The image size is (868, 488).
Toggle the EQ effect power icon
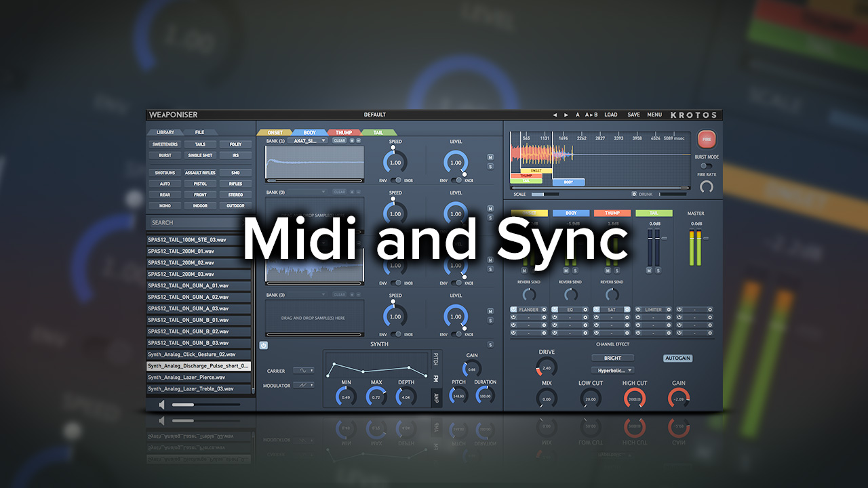(x=555, y=310)
